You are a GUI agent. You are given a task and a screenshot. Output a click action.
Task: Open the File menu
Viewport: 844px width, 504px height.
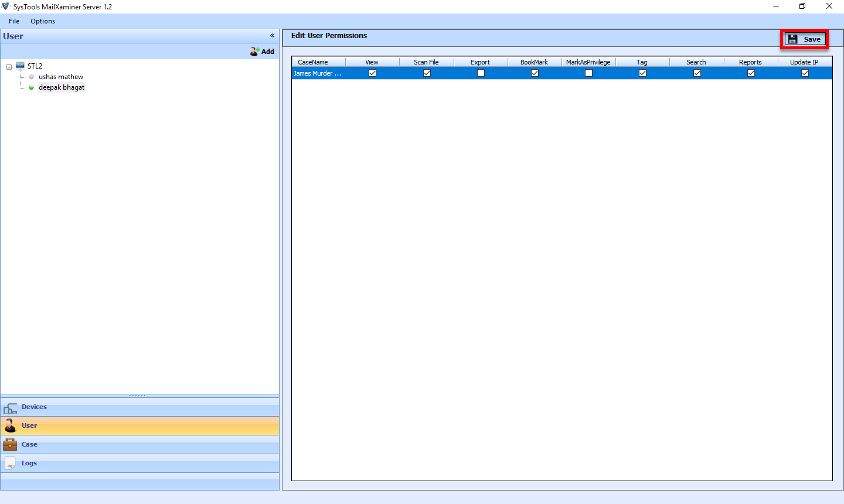pyautogui.click(x=14, y=21)
